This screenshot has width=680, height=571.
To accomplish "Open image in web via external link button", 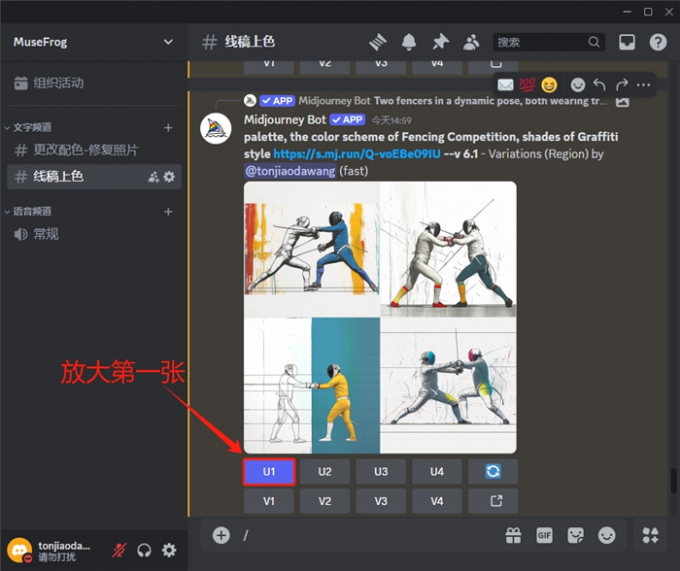I will click(493, 501).
